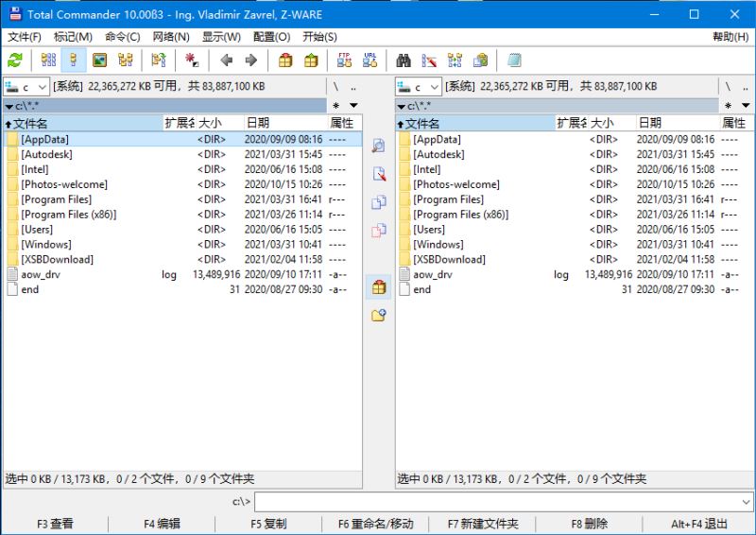Image resolution: width=756 pixels, height=535 pixels.
Task: Select [Program Files] folder in left panel
Action: tap(182, 199)
